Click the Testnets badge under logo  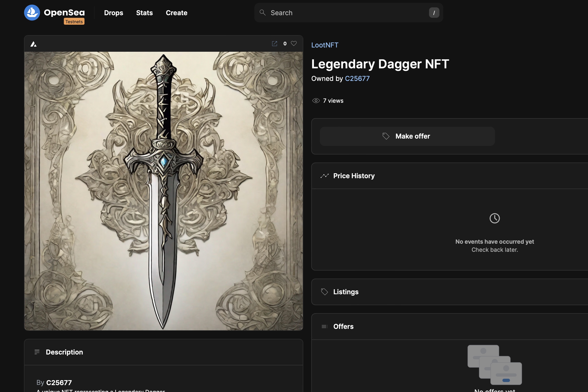74,22
